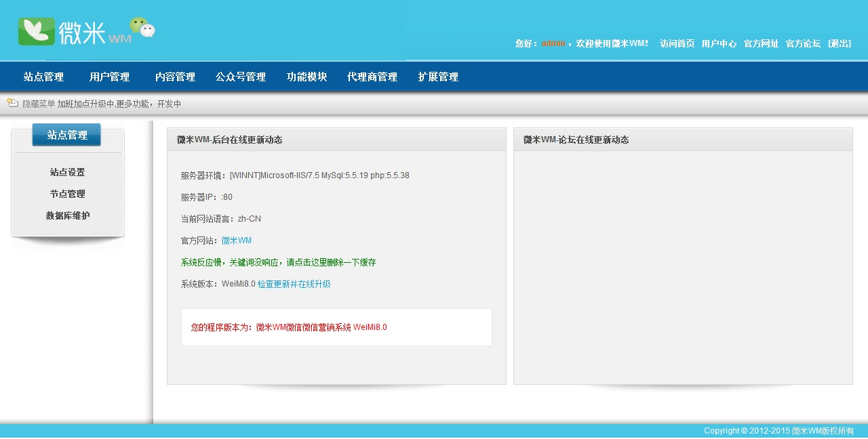Image resolution: width=868 pixels, height=439 pixels.
Task: Open the 内容管理 menu
Action: point(175,77)
